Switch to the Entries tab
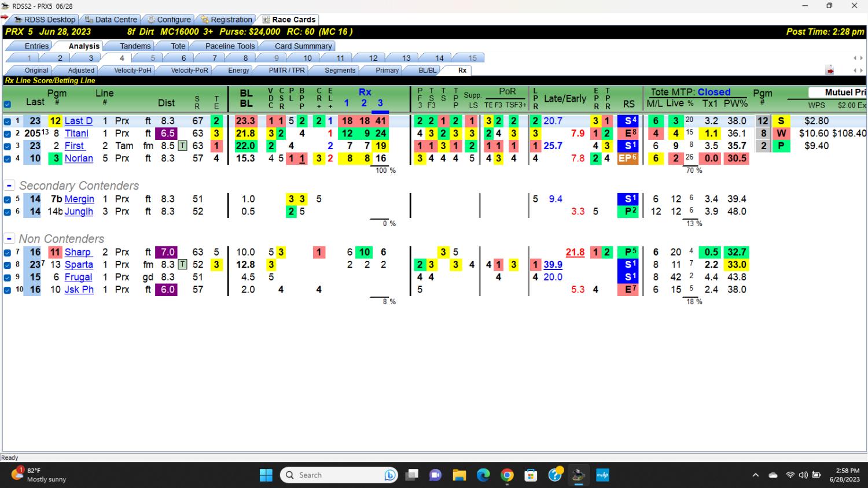This screenshot has height=488, width=868. [x=36, y=46]
